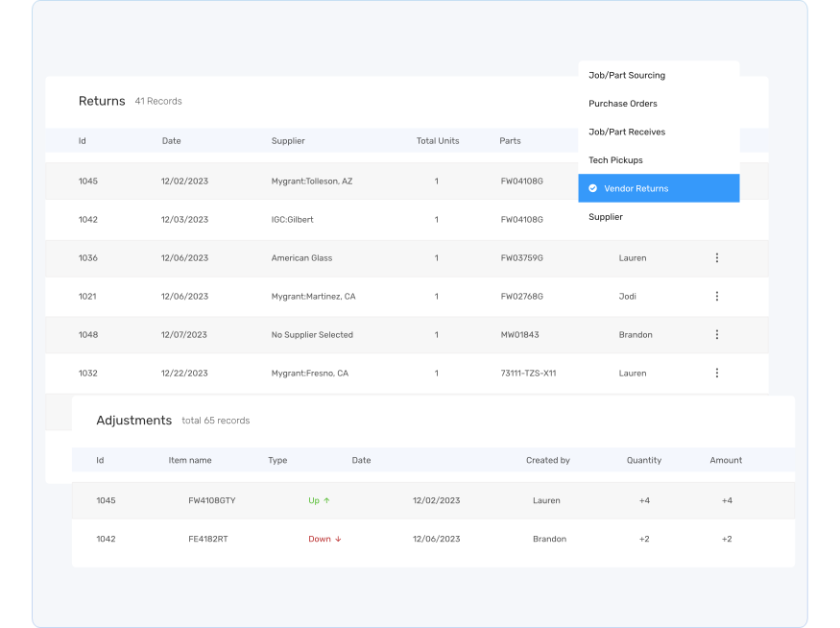Click the Total Units column header
Screen dimensions: 840x628
[x=437, y=141]
